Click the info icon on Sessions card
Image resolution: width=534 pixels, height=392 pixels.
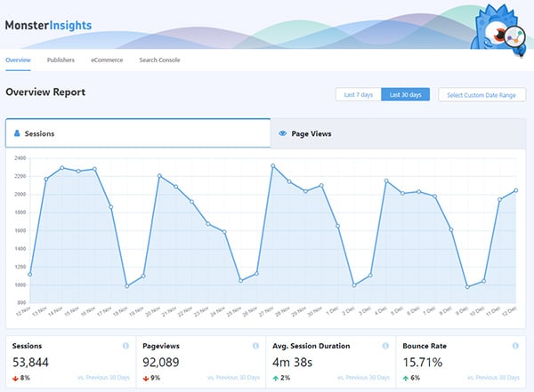tap(125, 346)
